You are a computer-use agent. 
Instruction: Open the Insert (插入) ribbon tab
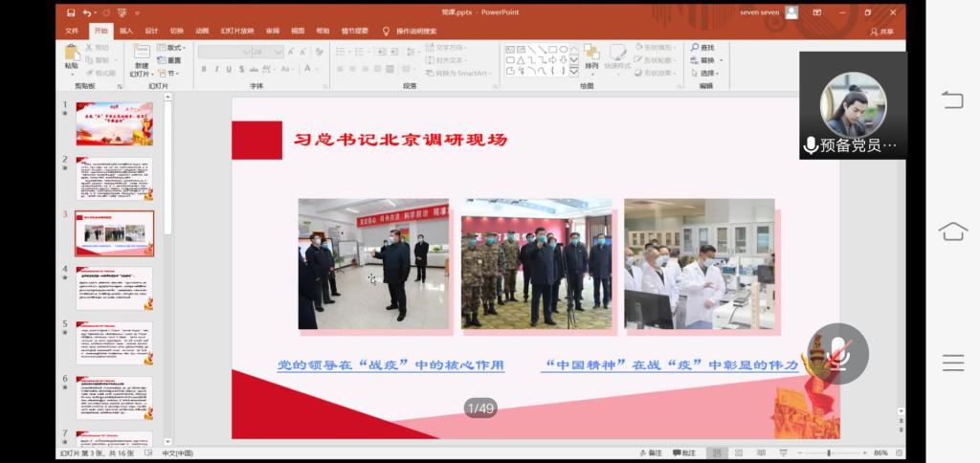click(125, 31)
